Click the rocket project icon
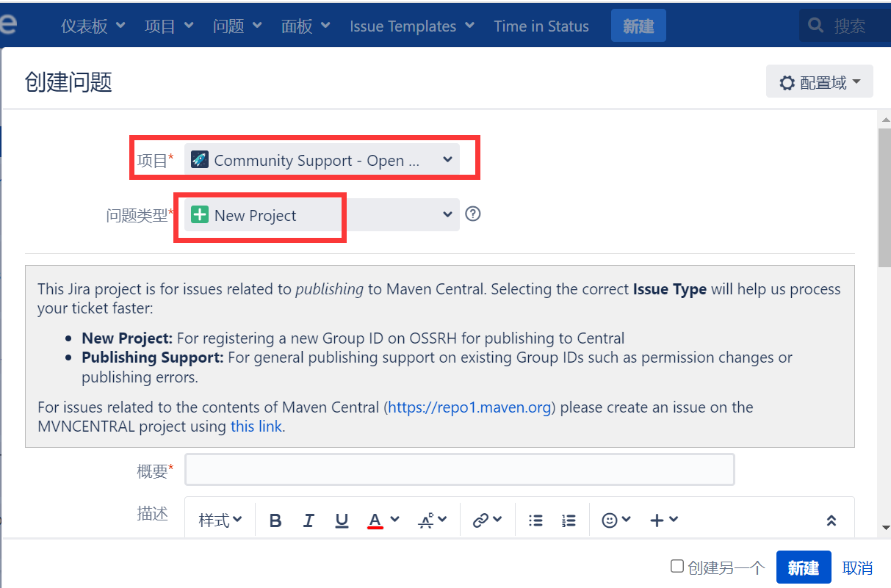The width and height of the screenshot is (891, 588). (200, 159)
